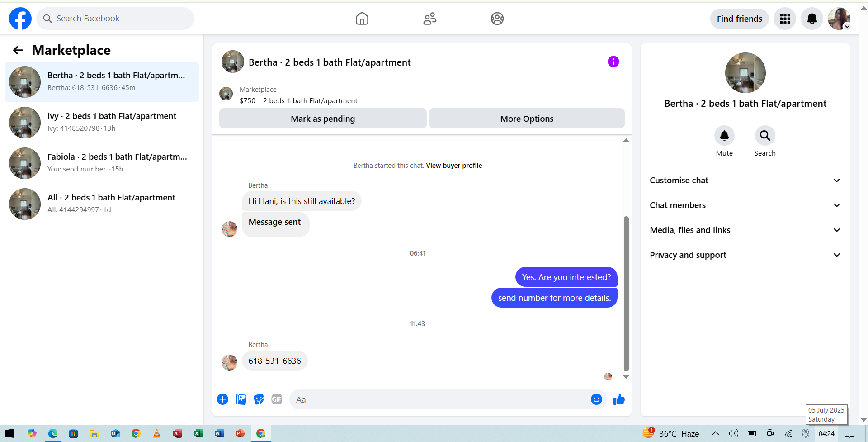Open the weather widget showing 36°C Haze
This screenshot has width=868, height=442.
tap(671, 433)
